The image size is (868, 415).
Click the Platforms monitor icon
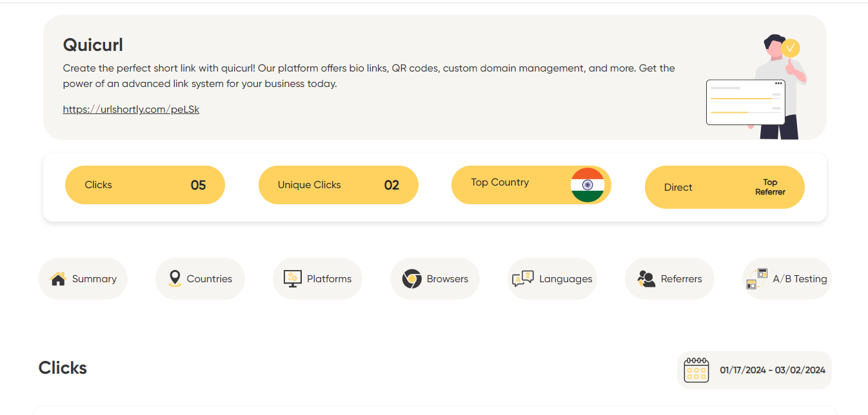293,278
